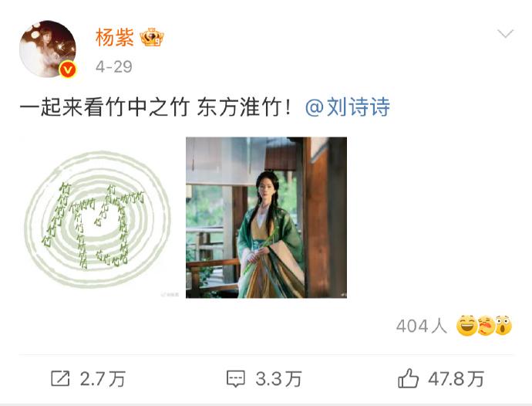Open the post options chevron menu
This screenshot has height=406, width=532.
[505, 34]
